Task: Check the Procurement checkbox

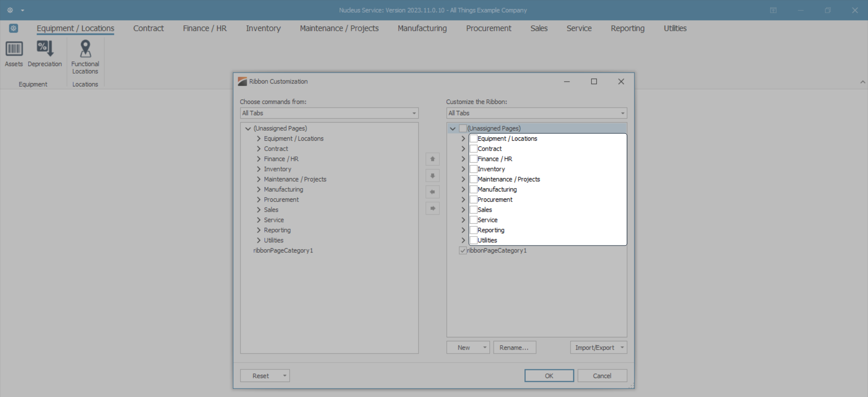Action: 474,199
